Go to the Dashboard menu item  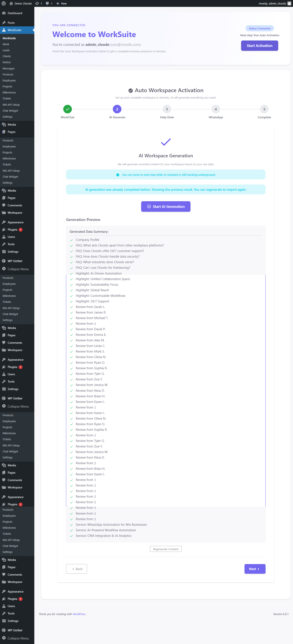pyautogui.click(x=17, y=13)
